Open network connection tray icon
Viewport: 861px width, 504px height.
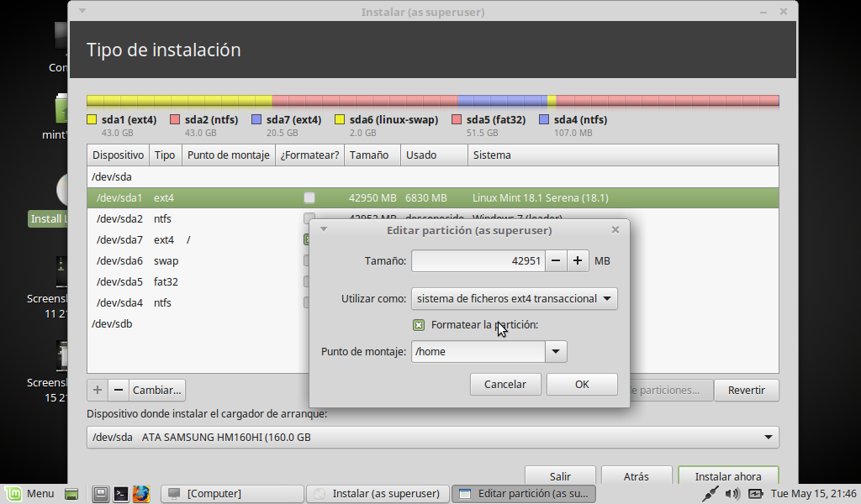click(x=710, y=494)
